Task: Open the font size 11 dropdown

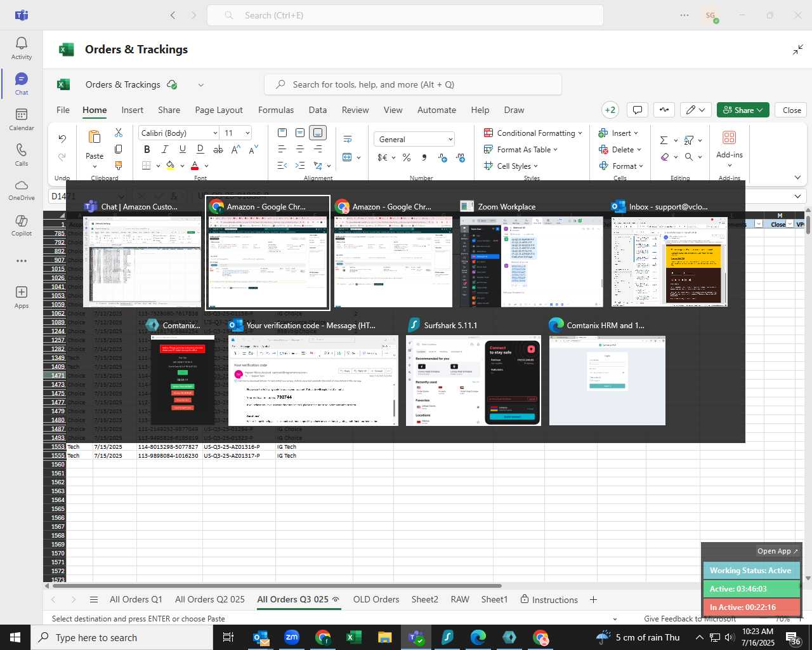Action: (x=247, y=133)
